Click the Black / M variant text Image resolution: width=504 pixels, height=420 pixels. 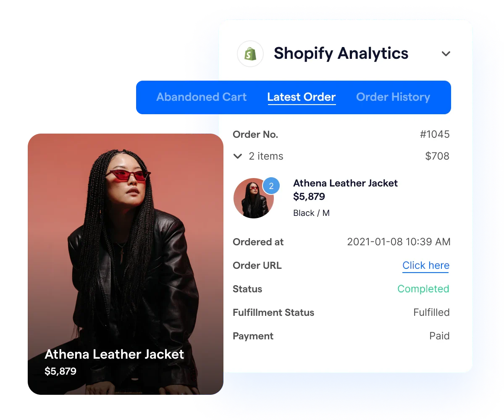click(x=311, y=213)
